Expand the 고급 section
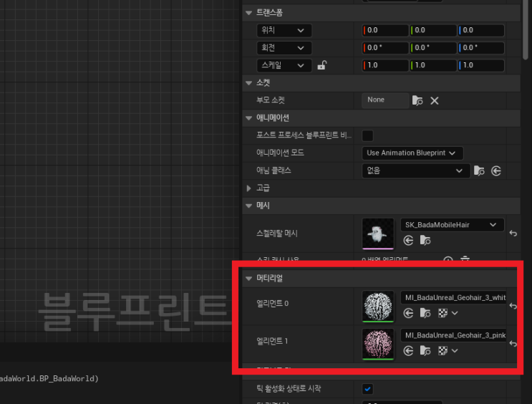The height and width of the screenshot is (404, 532). [x=248, y=188]
